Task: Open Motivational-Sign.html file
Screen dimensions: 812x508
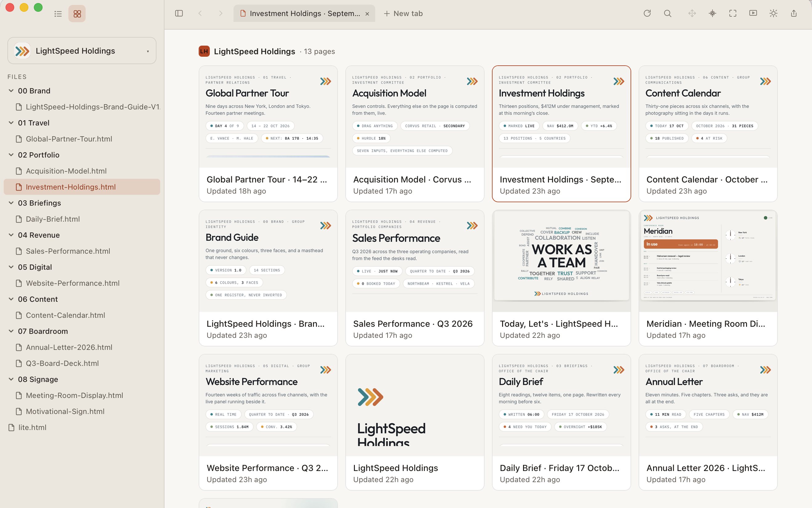Action: click(x=82, y=411)
